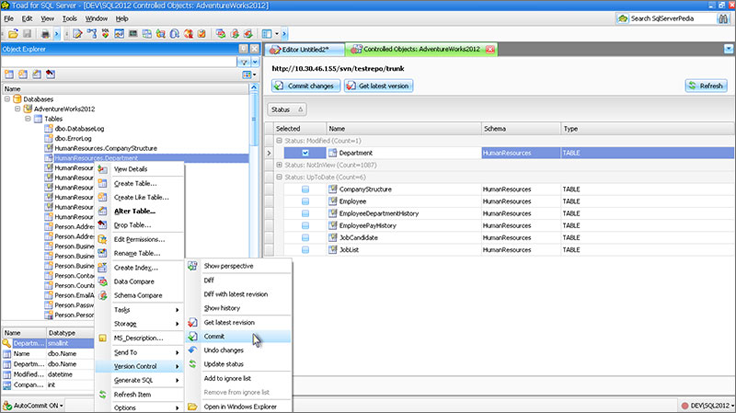Collapse the Status: UpToDate group
This screenshot has width=736, height=413.
[277, 177]
